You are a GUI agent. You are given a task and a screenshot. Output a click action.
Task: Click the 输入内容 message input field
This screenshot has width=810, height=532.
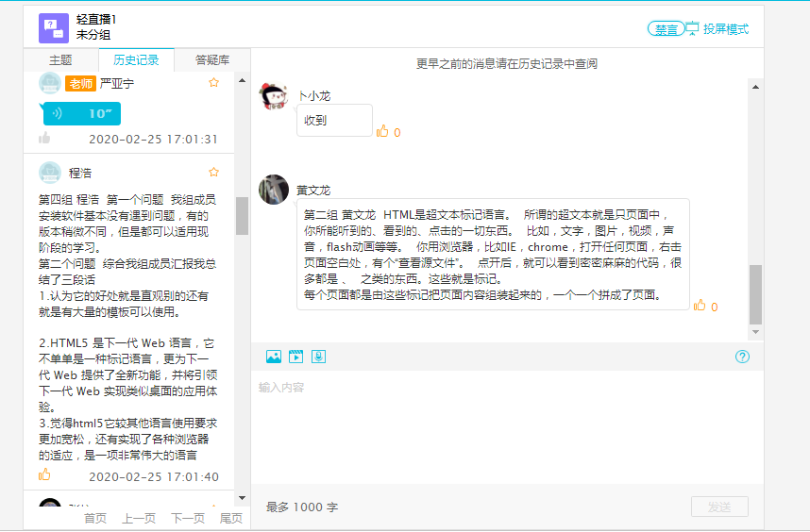point(506,424)
